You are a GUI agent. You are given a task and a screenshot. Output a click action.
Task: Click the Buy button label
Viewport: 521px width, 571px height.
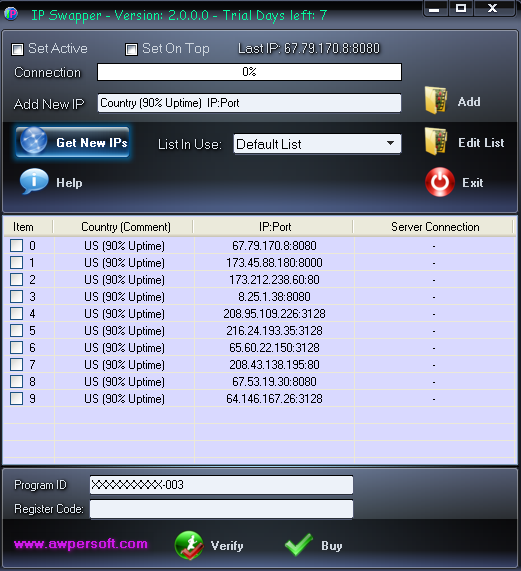pos(332,546)
